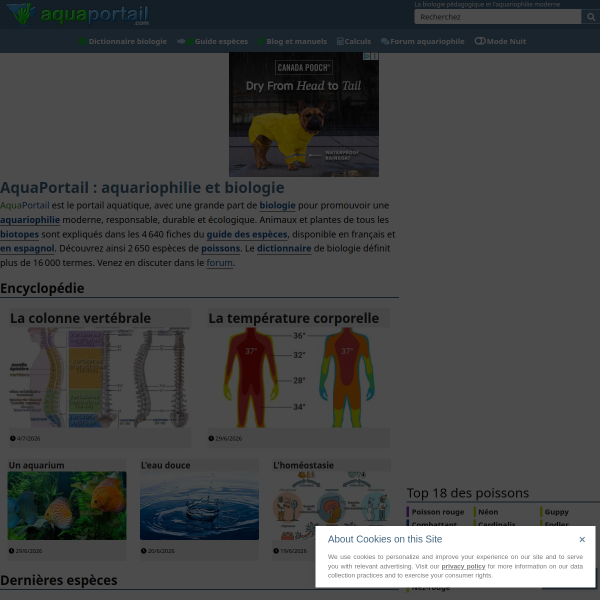
Task: Click the water drop thumbnail
Action: pos(199,505)
